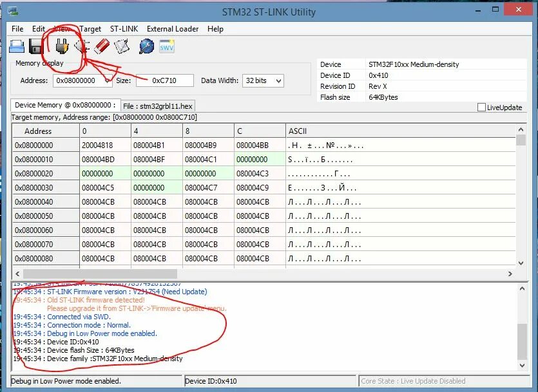Image resolution: width=538 pixels, height=392 pixels.
Task: Expand the Data Width 32 bits dropdown
Action: [x=278, y=81]
